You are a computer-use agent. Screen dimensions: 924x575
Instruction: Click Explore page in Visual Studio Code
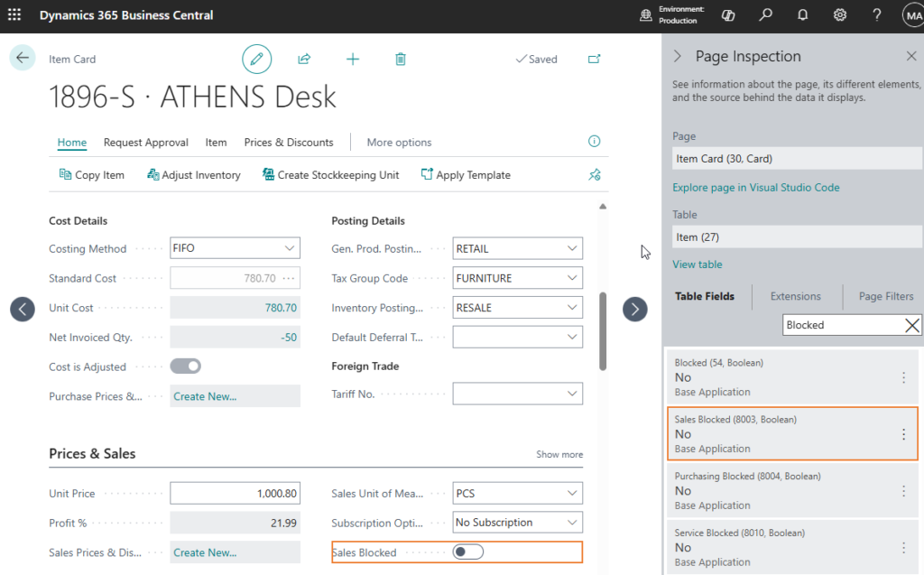[x=755, y=188]
